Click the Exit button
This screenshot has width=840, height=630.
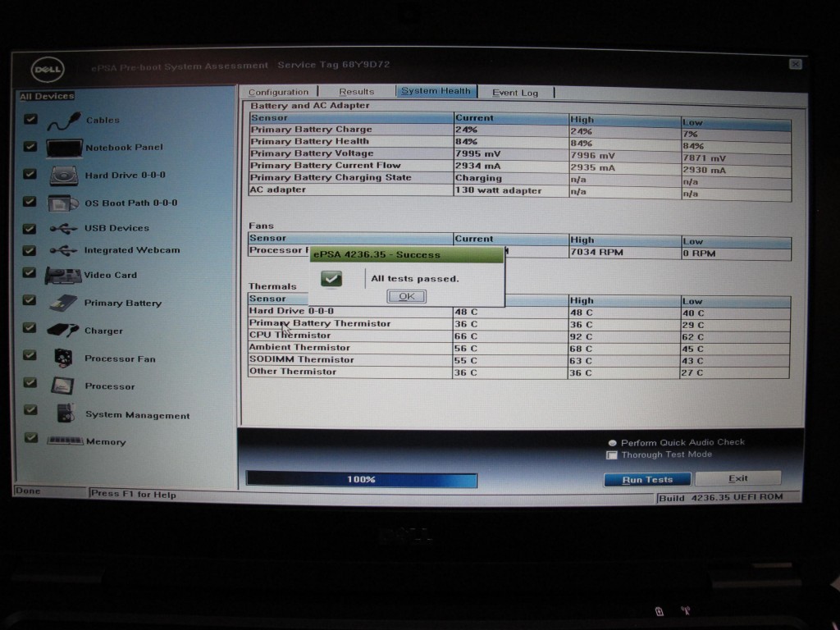pyautogui.click(x=737, y=478)
